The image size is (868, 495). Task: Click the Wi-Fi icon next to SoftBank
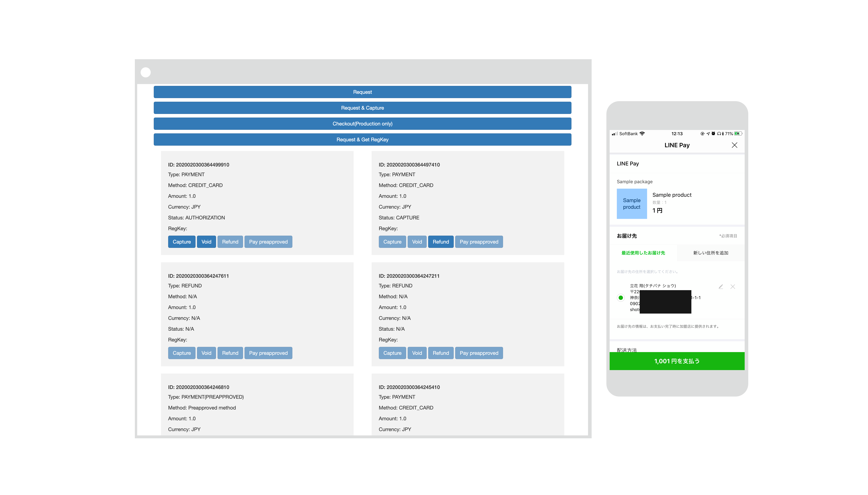[642, 134]
